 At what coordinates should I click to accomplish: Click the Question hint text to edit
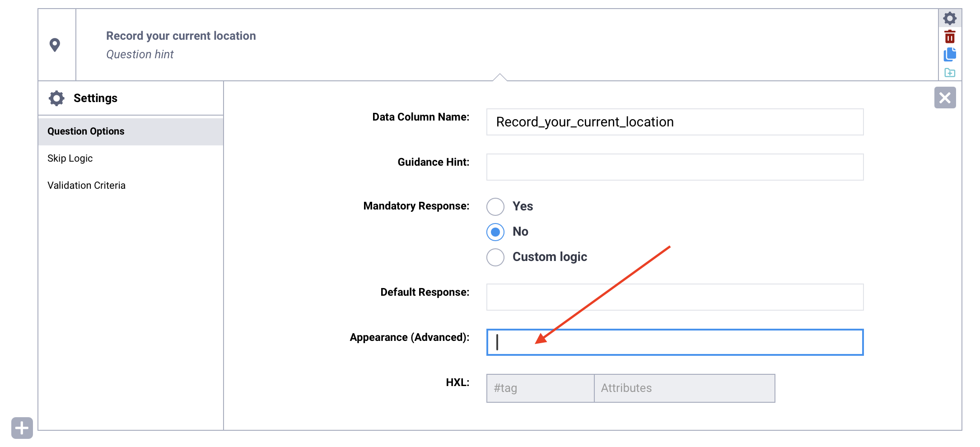coord(140,54)
